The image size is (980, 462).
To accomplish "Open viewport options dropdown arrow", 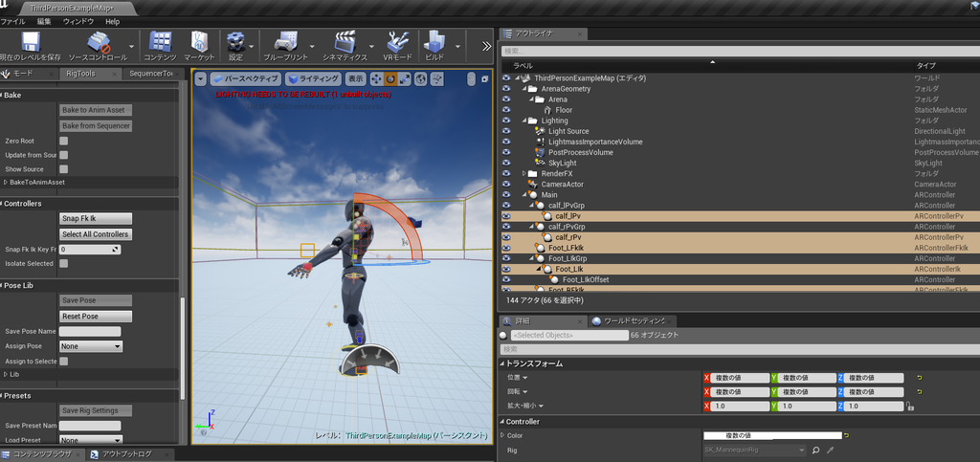I will point(201,78).
